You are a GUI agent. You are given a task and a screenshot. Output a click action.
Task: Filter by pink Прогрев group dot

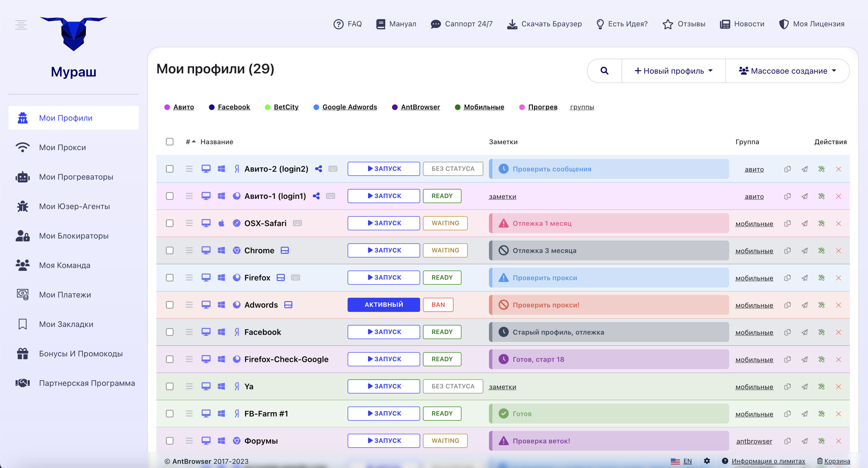pyautogui.click(x=522, y=107)
